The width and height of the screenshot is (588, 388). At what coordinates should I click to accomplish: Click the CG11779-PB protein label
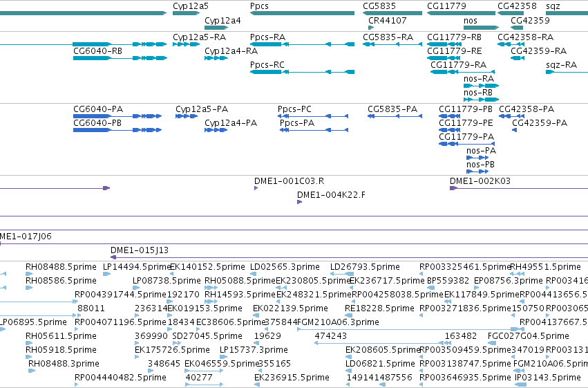(466, 109)
